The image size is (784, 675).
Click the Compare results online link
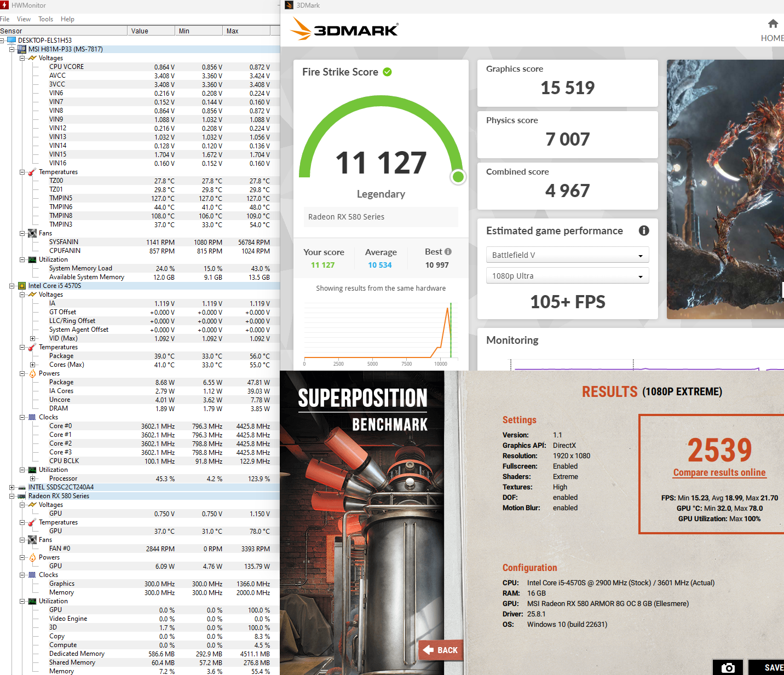point(719,472)
